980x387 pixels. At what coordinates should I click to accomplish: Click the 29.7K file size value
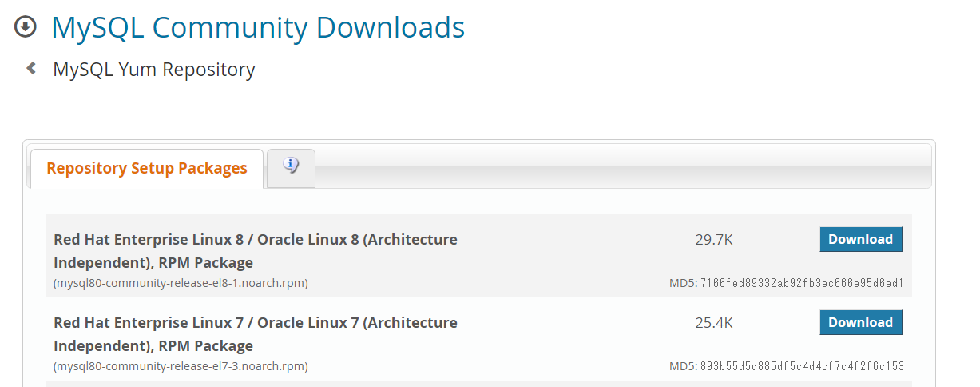click(x=714, y=240)
